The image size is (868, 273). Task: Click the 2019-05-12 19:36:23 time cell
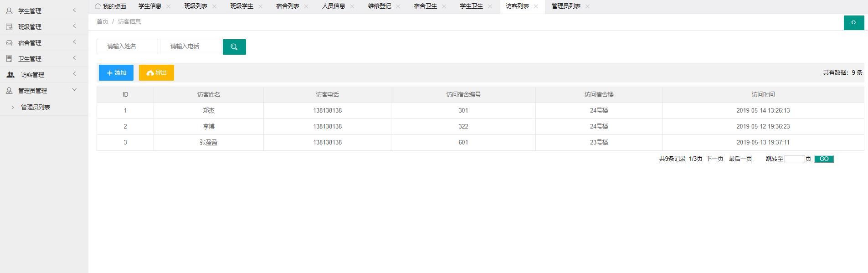[x=763, y=127]
